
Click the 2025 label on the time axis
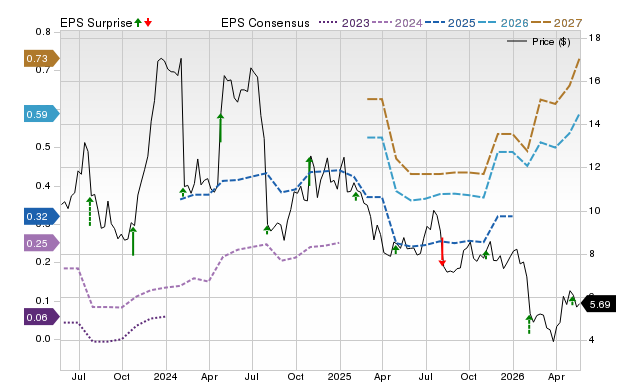coord(339,376)
